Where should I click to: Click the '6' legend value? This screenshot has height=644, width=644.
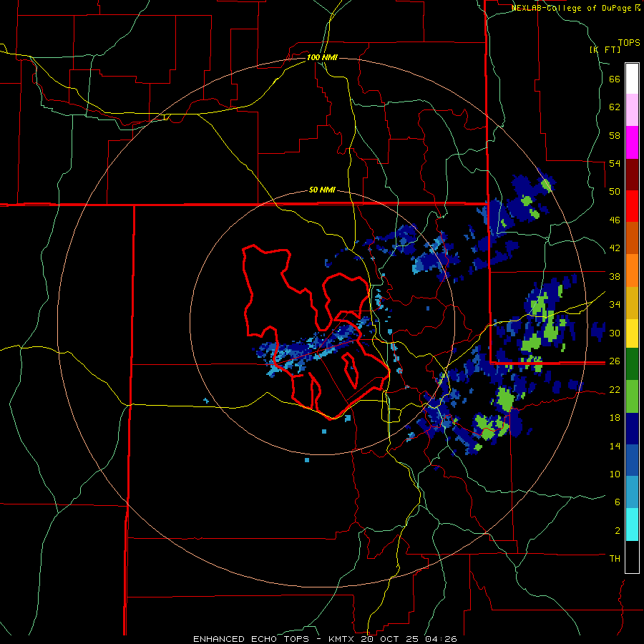click(618, 502)
